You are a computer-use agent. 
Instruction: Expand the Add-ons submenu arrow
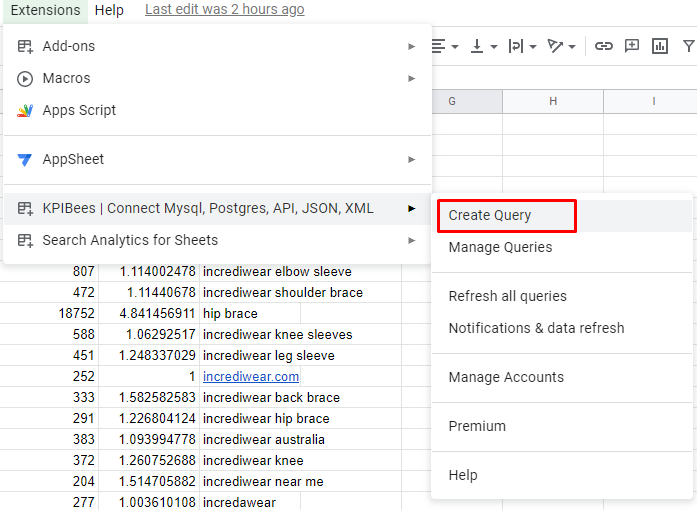(412, 46)
